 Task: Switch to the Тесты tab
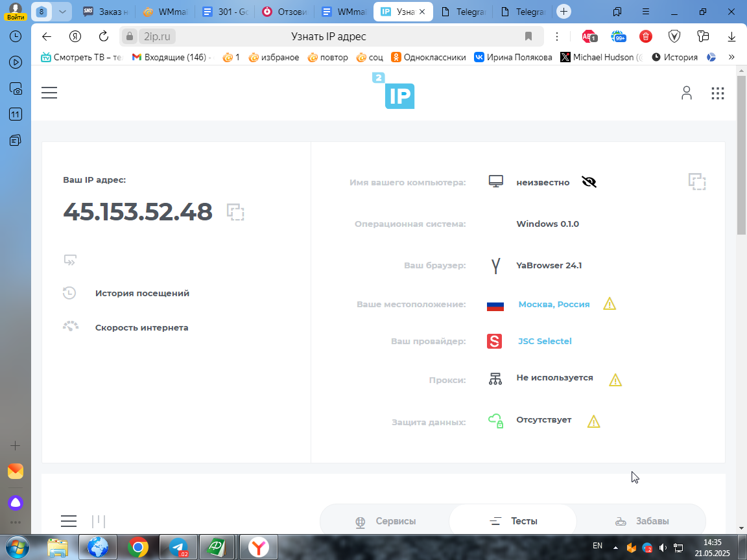[513, 521]
